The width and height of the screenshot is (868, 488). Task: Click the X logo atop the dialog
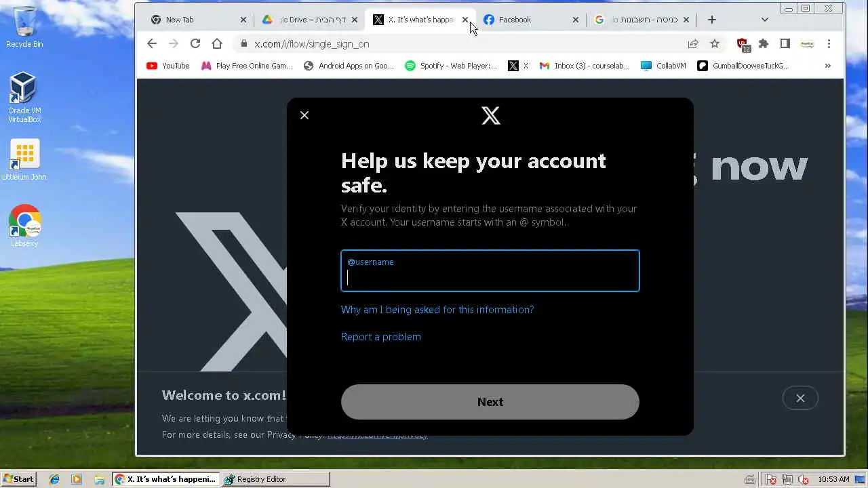pos(490,115)
